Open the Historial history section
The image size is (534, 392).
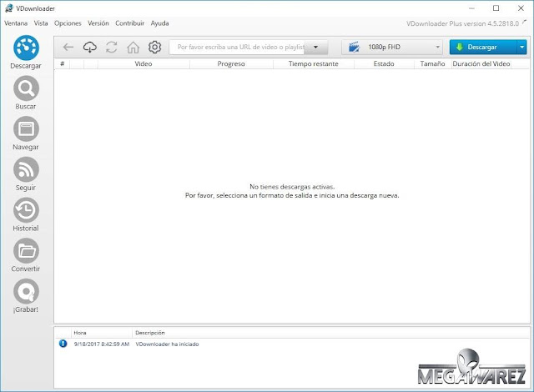(x=26, y=214)
